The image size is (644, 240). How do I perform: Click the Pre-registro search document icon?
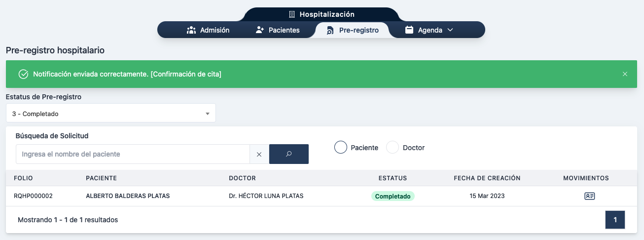coord(330,31)
